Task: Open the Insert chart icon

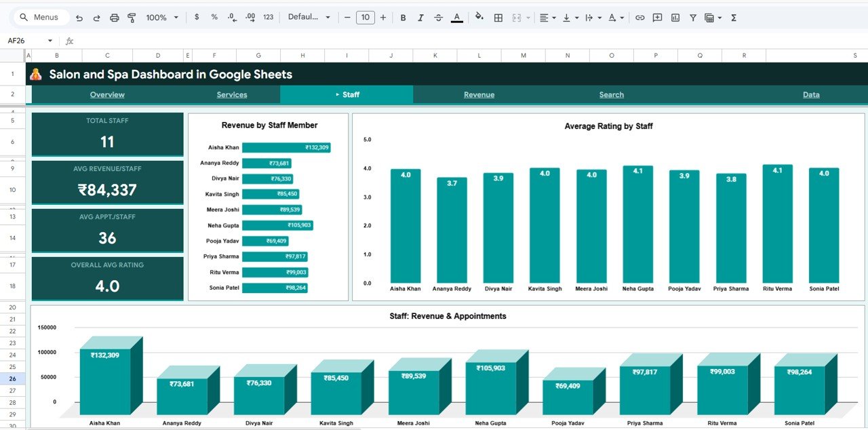Action: click(675, 17)
